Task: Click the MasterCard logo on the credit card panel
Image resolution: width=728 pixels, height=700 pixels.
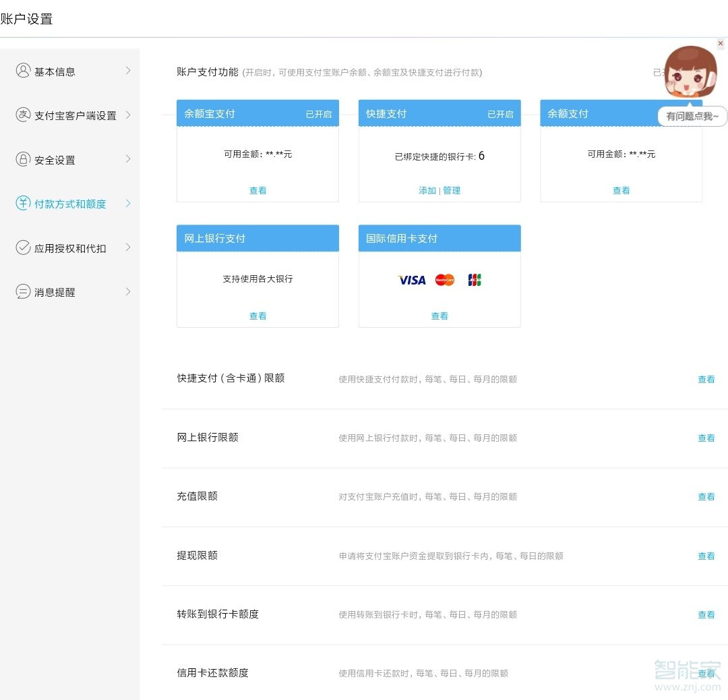Action: (444, 280)
